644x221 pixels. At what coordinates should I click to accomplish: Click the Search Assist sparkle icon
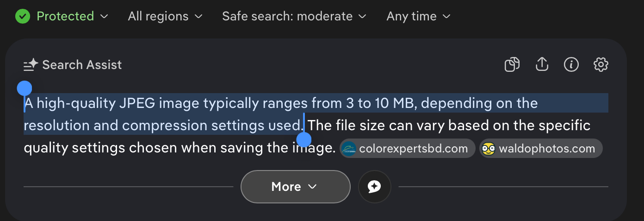[x=31, y=65]
